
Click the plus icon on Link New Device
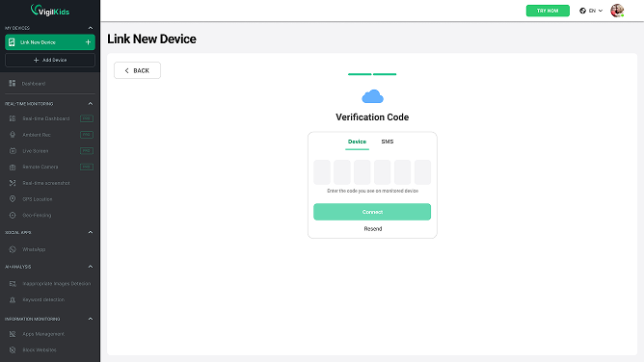(88, 42)
